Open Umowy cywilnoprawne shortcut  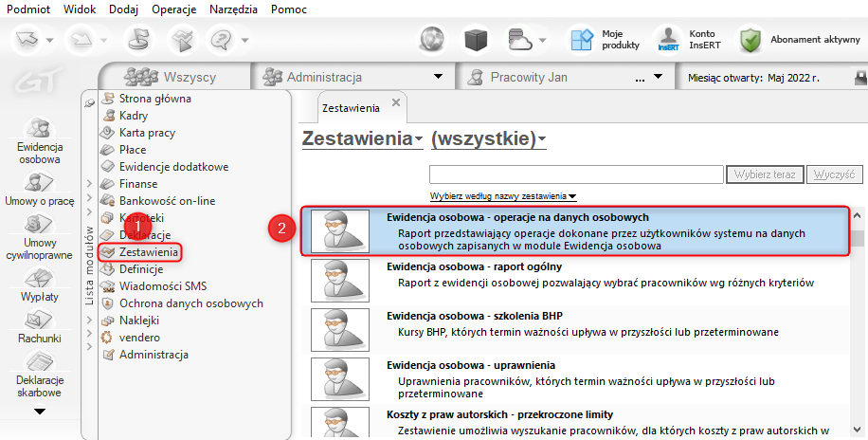tap(39, 237)
